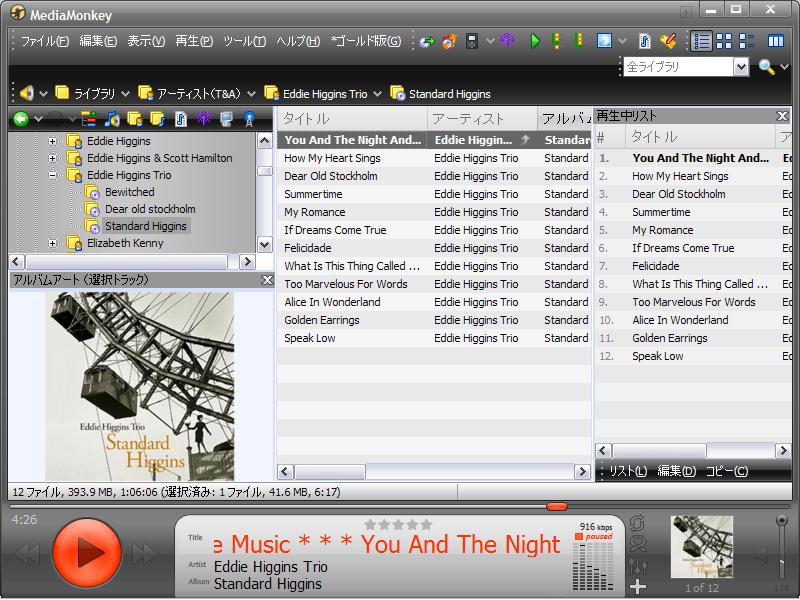Image resolution: width=800 pixels, height=600 pixels.
Task: Toggle shuffle mode in the player
Action: click(638, 545)
